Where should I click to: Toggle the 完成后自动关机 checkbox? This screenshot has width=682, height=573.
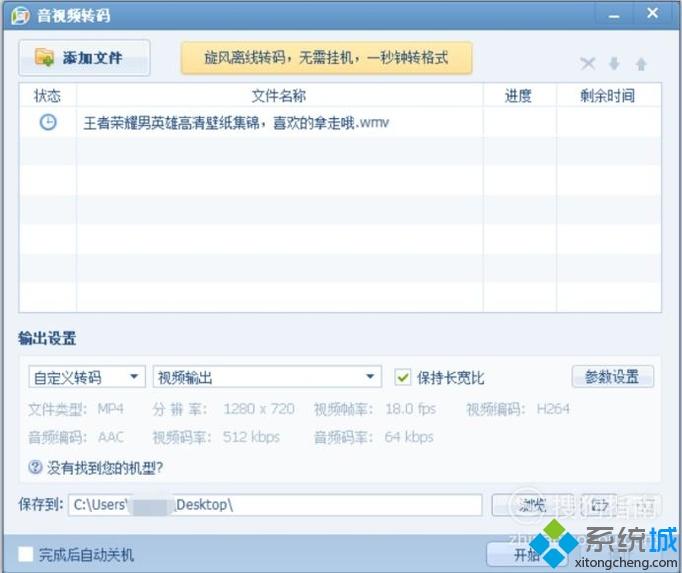[x=26, y=554]
